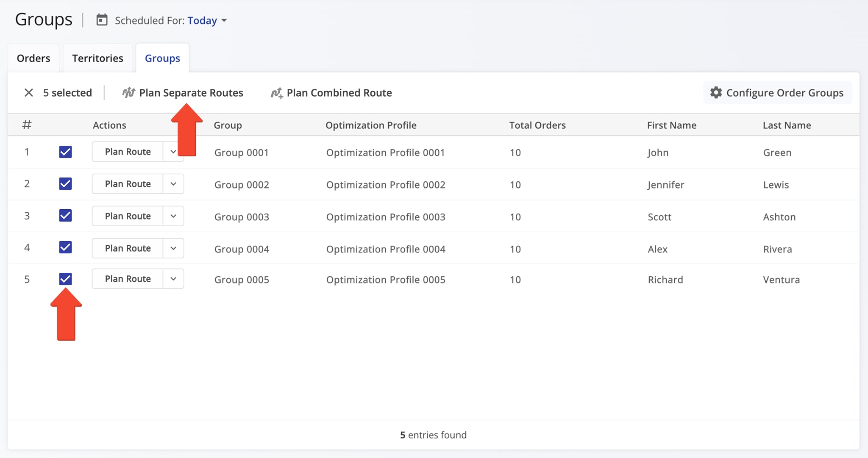Click last name Green

click(777, 153)
